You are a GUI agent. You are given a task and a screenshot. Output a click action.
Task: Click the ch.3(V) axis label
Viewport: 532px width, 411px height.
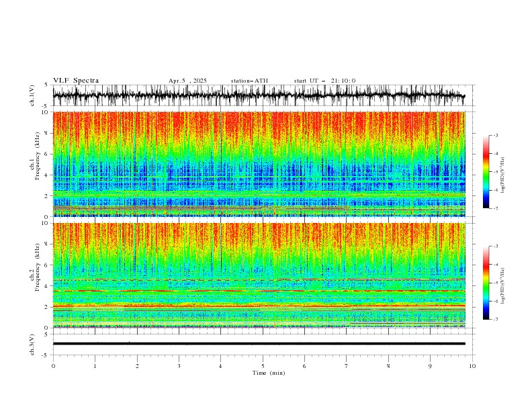pos(32,345)
